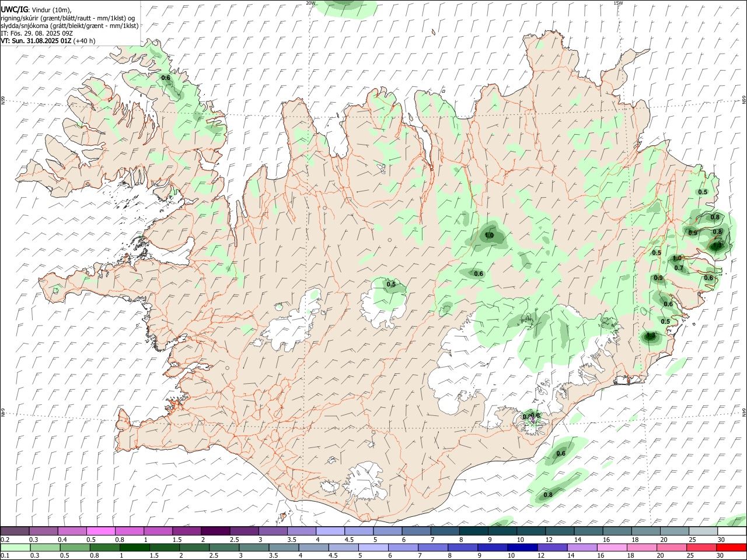Select the 'IT: Fös. 29. 08. 2025 09Z' line
747x560 pixels.
click(x=37, y=33)
